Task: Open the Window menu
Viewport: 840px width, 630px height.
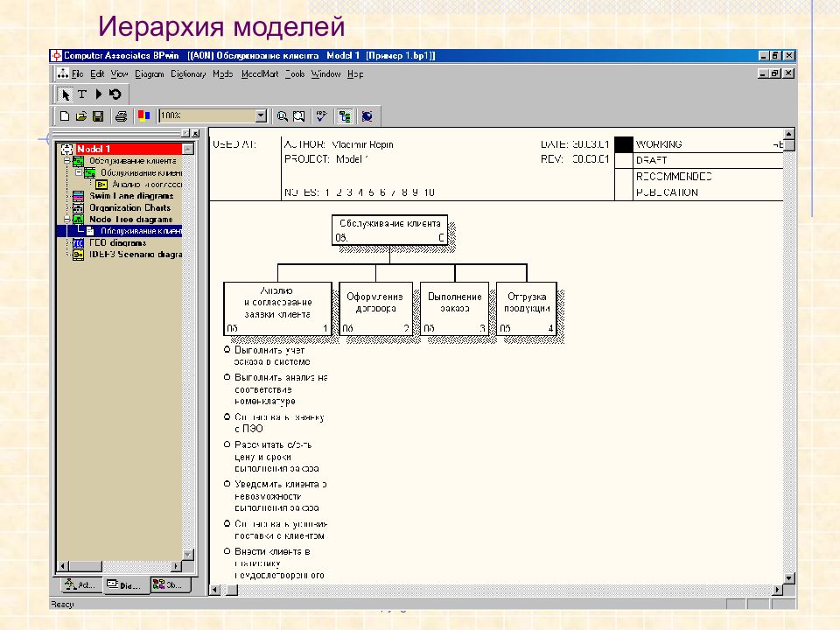Action: point(325,73)
